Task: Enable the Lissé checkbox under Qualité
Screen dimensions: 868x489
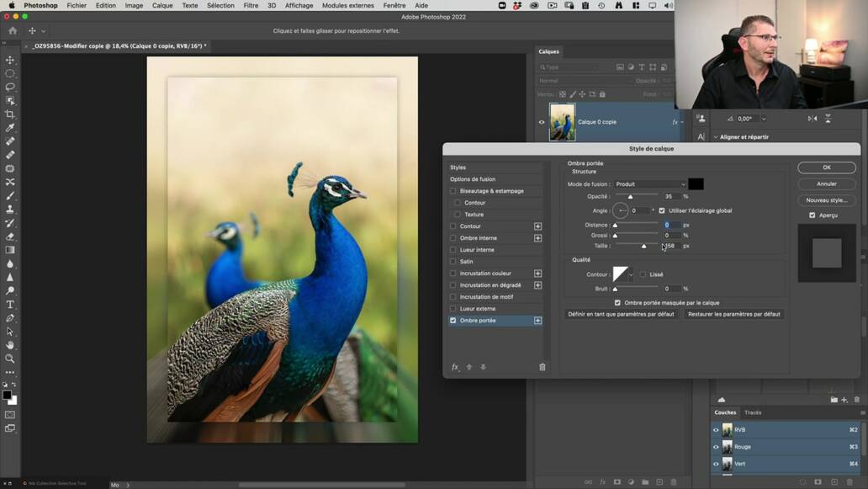Action: [x=643, y=274]
